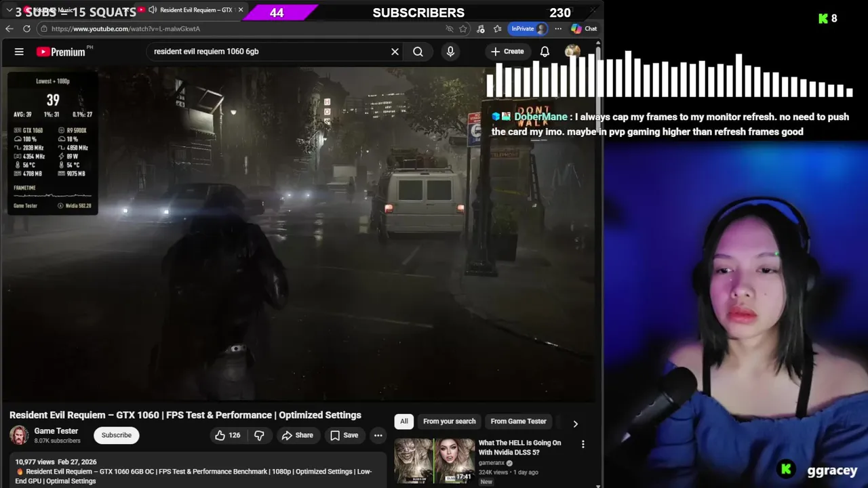This screenshot has height=488, width=868.
Task: Click the video player to pause playback
Action: (300, 234)
